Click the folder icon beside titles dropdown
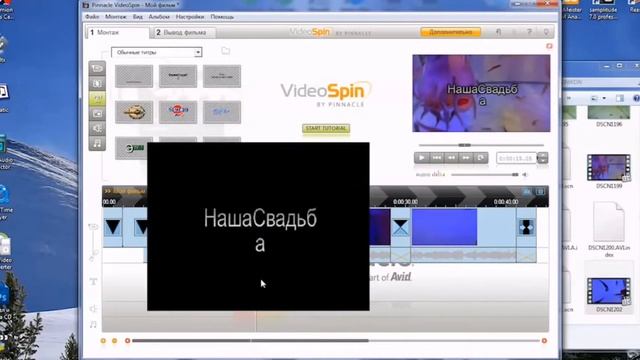Image resolution: width=640 pixels, height=360 pixels. coord(225,51)
